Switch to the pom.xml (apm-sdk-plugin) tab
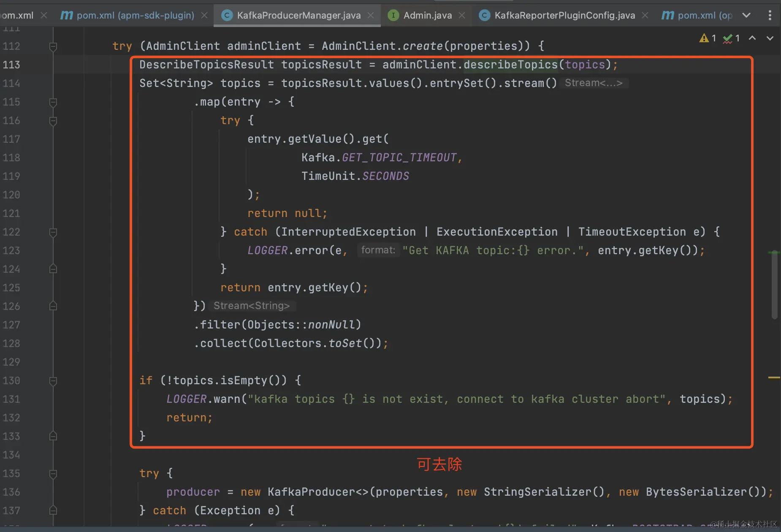 click(x=135, y=16)
